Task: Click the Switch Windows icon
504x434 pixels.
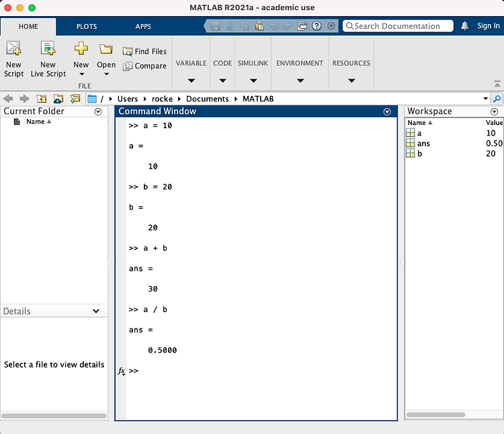Action: (x=302, y=26)
